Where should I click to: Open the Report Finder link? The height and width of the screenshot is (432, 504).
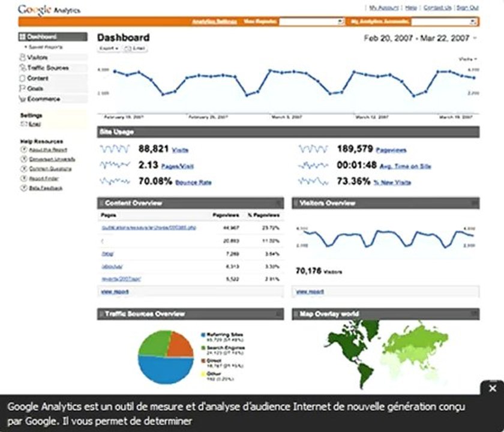click(44, 178)
